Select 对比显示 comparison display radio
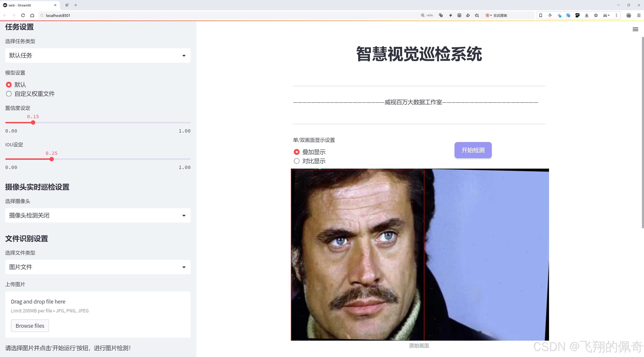This screenshot has width=644, height=357. coord(297,161)
